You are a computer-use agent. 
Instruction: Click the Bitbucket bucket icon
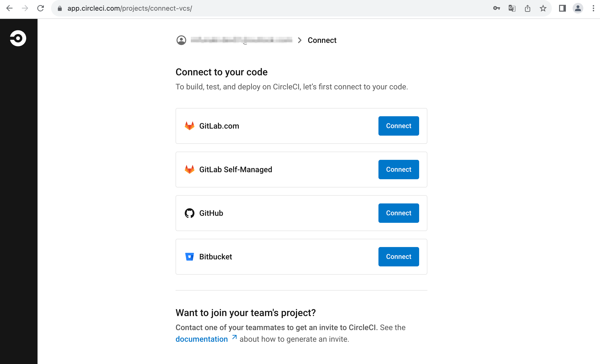pyautogui.click(x=189, y=256)
